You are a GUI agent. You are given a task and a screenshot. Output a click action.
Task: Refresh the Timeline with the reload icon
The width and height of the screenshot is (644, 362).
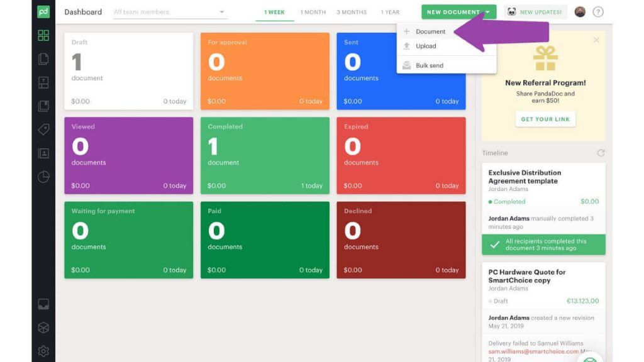pyautogui.click(x=601, y=153)
